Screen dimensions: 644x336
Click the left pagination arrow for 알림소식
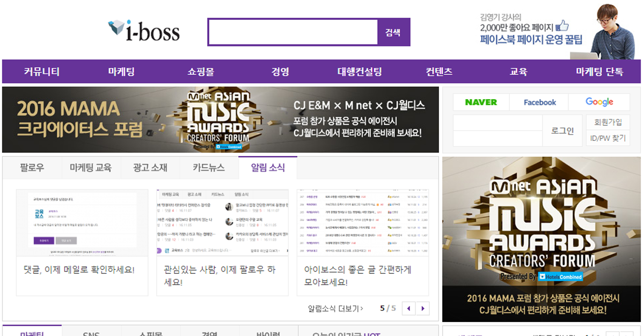409,309
